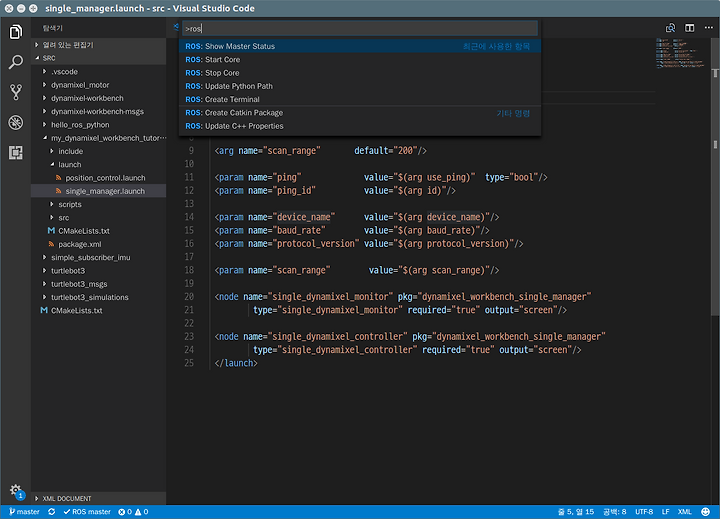Image resolution: width=720 pixels, height=519 pixels.
Task: Expand the hello_ros_python folder
Action: point(98,125)
